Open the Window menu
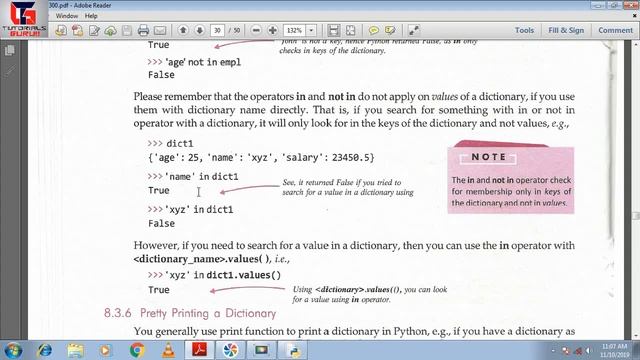640x360 pixels. (67, 16)
